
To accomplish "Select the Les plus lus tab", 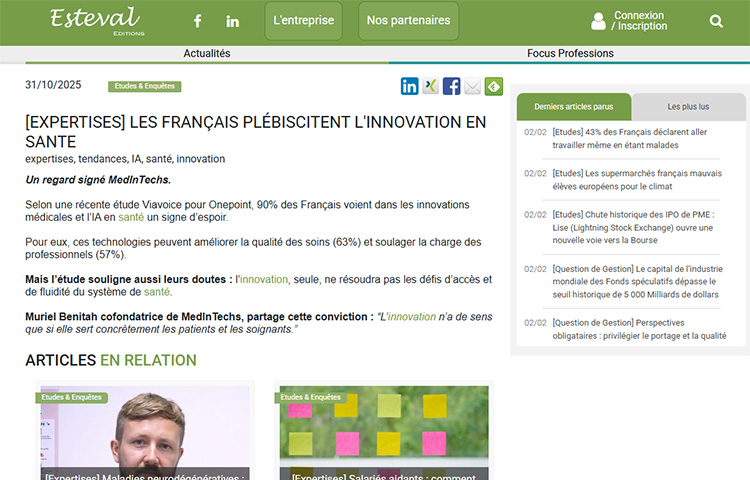I will click(x=688, y=107).
